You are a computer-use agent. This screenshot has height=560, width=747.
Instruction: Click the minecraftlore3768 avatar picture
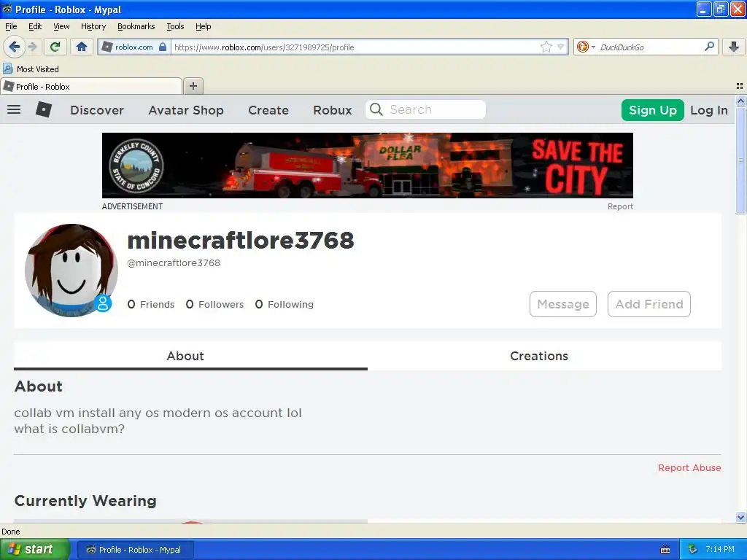coord(71,270)
